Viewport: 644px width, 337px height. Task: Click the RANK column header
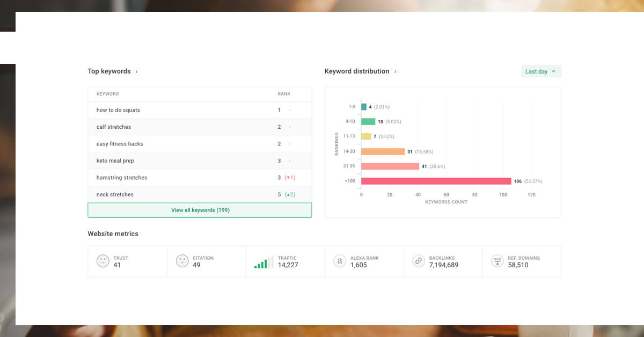click(284, 94)
